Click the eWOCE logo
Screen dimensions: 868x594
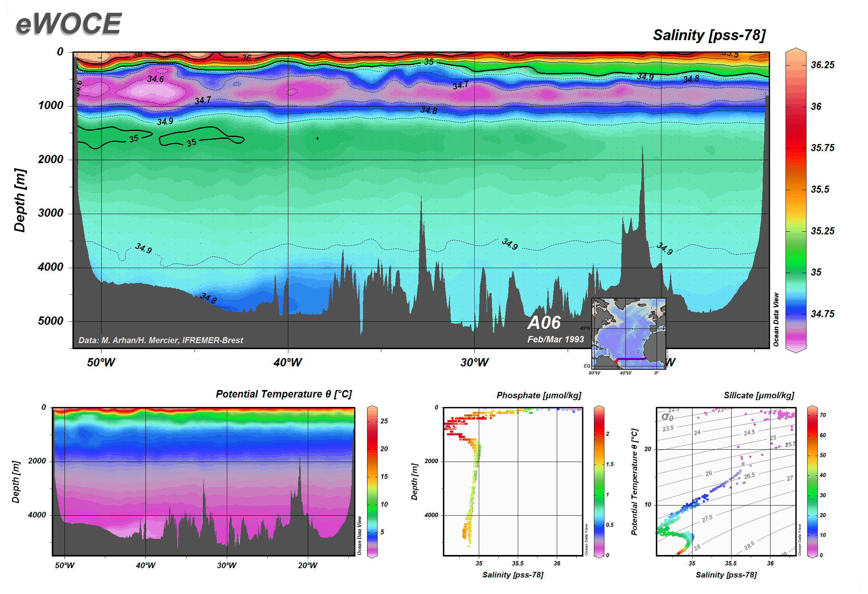point(69,24)
